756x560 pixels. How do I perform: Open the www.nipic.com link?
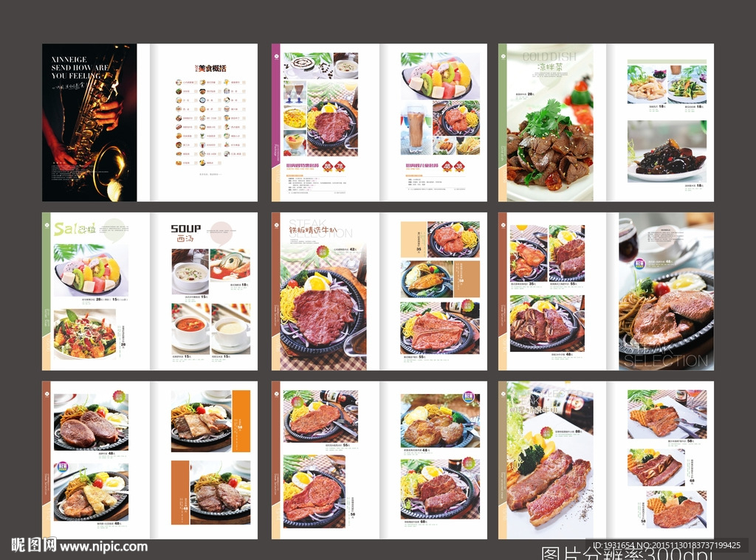click(103, 547)
